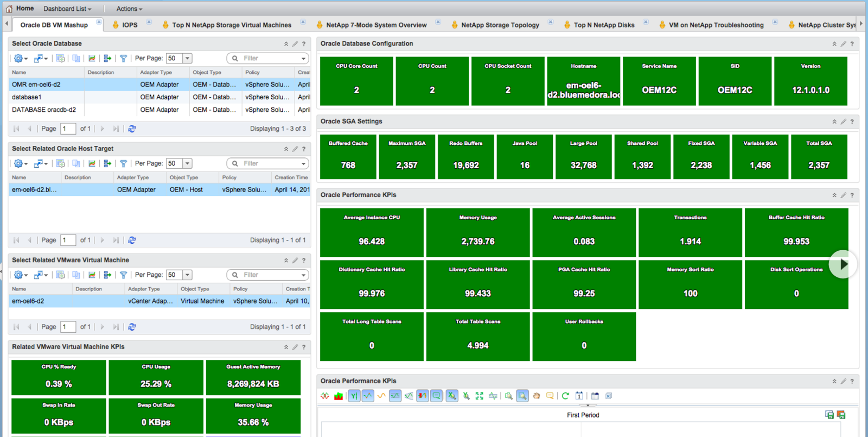Select the database1 row in the Oracle Database list
The height and width of the screenshot is (437, 868).
[27, 97]
